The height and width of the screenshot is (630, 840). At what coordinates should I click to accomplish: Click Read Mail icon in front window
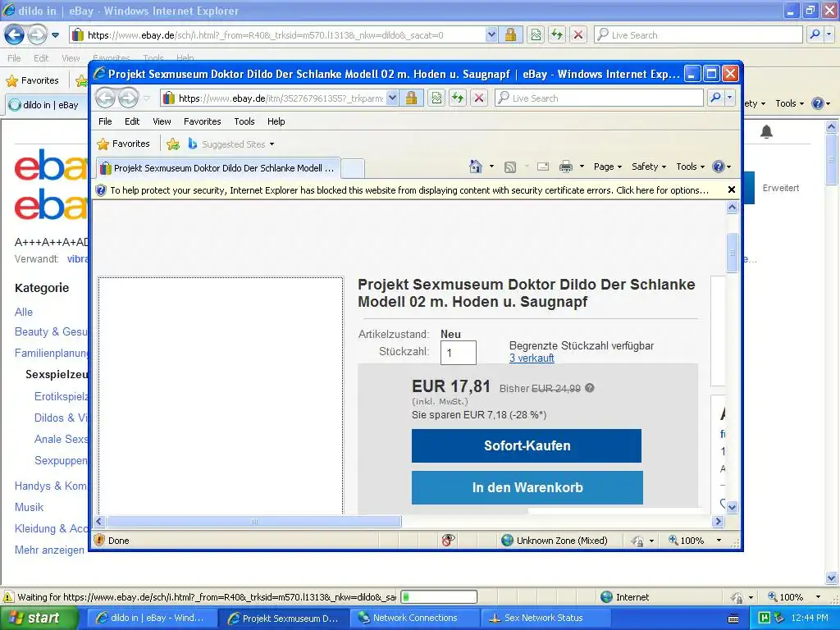point(543,167)
